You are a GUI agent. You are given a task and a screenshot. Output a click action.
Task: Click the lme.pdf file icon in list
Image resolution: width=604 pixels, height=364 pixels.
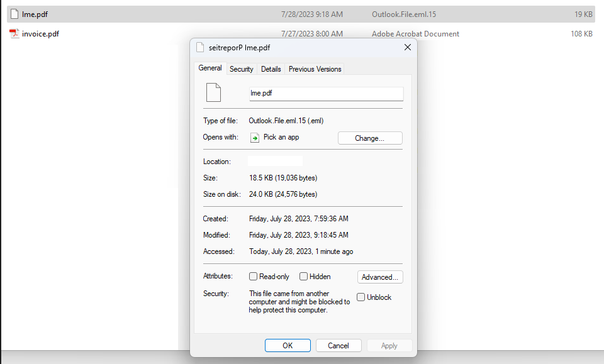(x=14, y=14)
